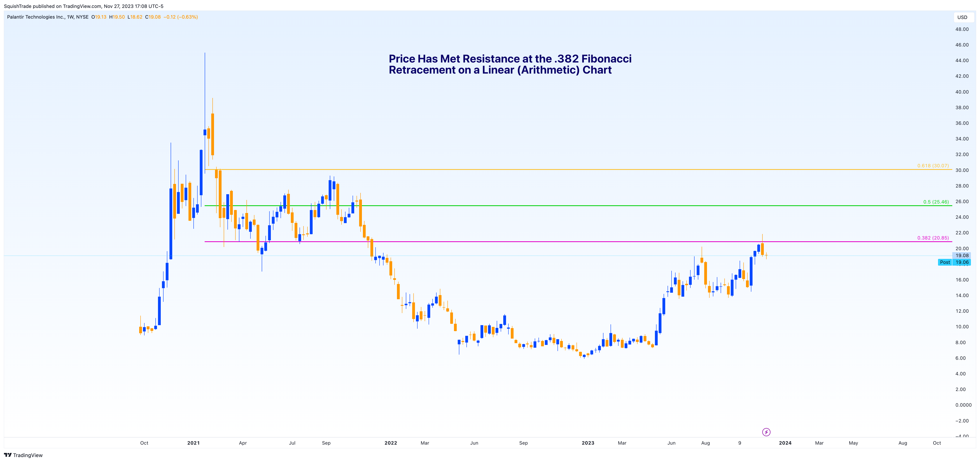Click the 2022 label on time axis
980x462 pixels.
(391, 443)
